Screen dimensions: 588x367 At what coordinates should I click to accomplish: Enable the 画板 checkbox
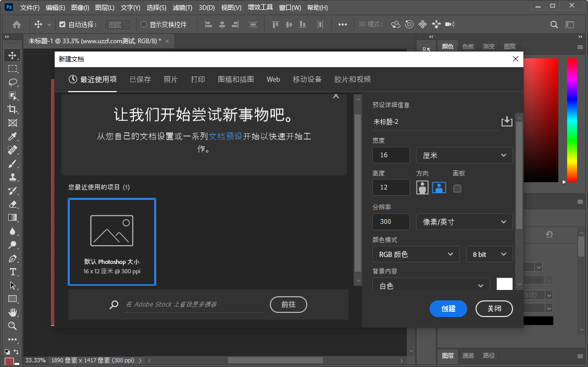click(457, 189)
